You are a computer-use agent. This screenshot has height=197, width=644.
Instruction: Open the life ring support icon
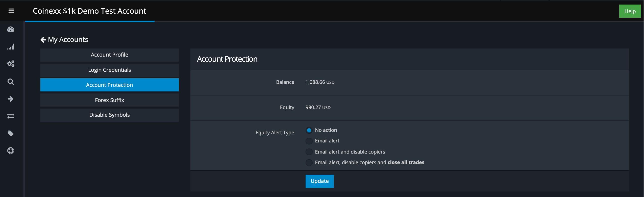coord(11,151)
